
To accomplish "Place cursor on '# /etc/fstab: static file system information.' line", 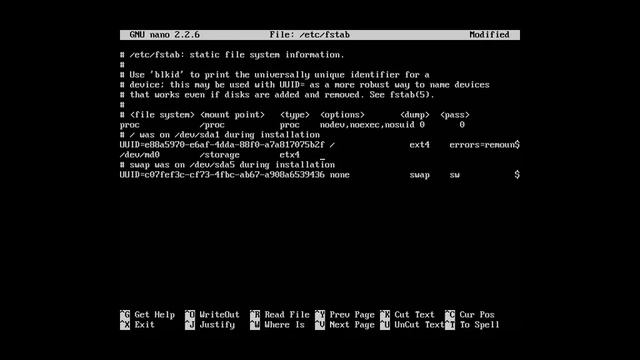I will pyautogui.click(x=232, y=55).
